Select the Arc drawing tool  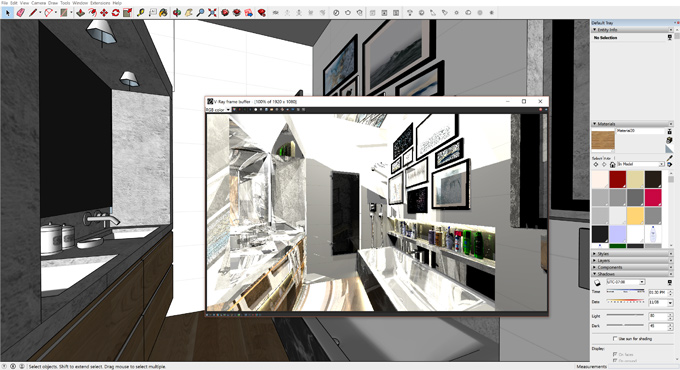(x=48, y=13)
